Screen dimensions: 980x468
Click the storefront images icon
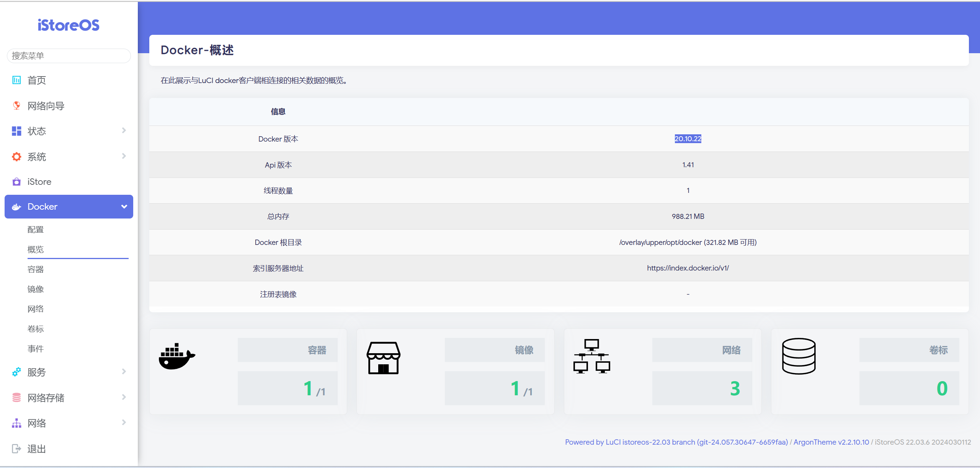click(x=383, y=358)
